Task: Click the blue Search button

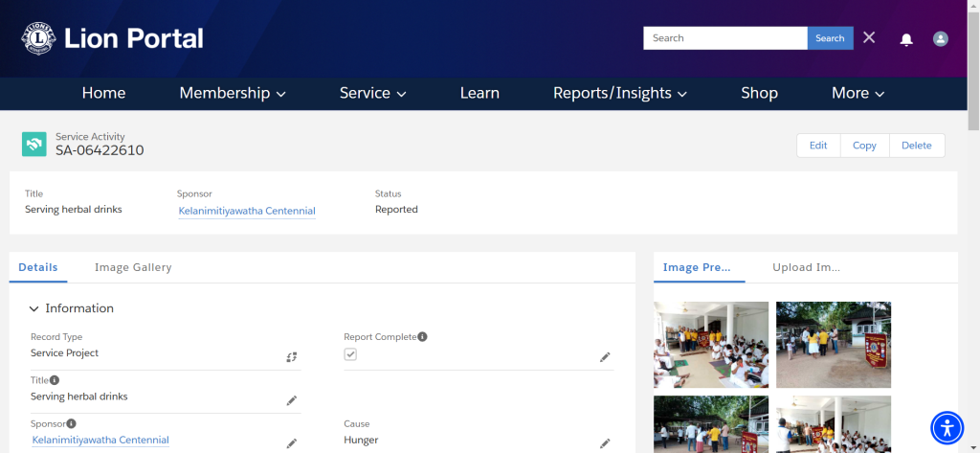Action: tap(830, 38)
